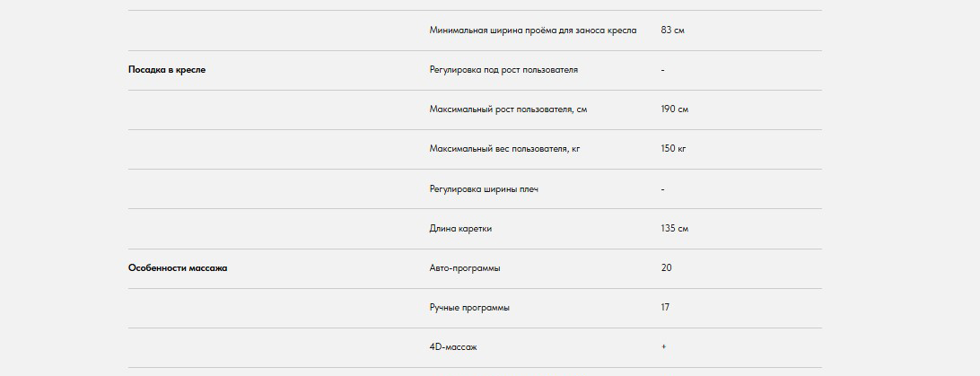Click dash value for 'Регулировка ширины плеч'
980x376 pixels.
pos(662,189)
